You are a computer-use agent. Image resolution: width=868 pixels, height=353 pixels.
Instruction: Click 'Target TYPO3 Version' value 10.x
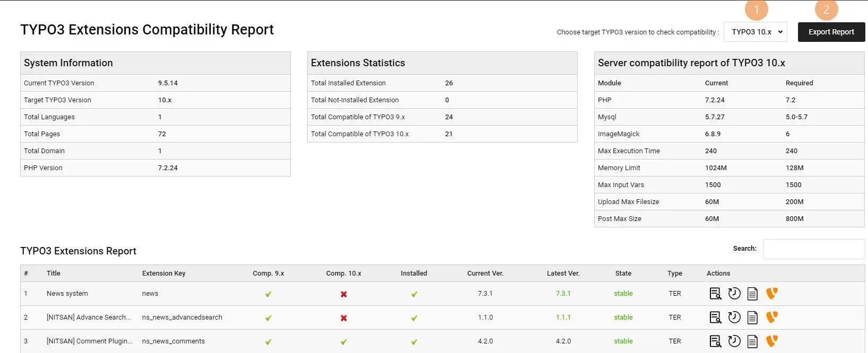[164, 100]
